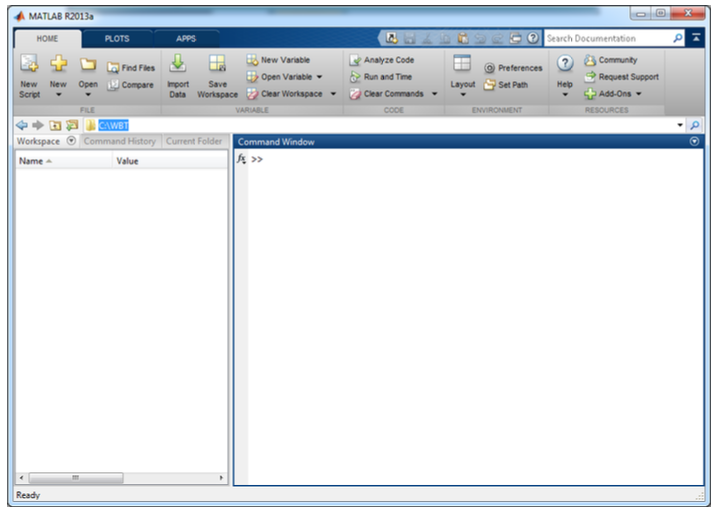Click the Help question mark icon
Image resolution: width=718 pixels, height=515 pixels.
[x=565, y=64]
